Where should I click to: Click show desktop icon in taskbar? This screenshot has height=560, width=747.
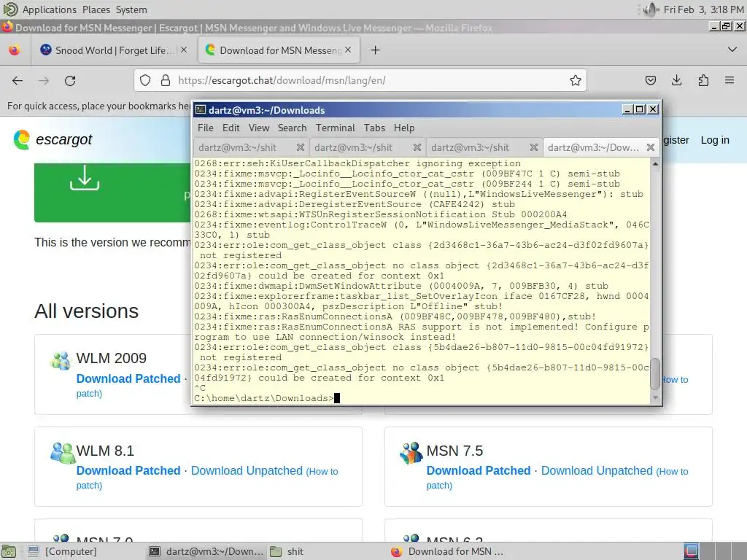9,551
